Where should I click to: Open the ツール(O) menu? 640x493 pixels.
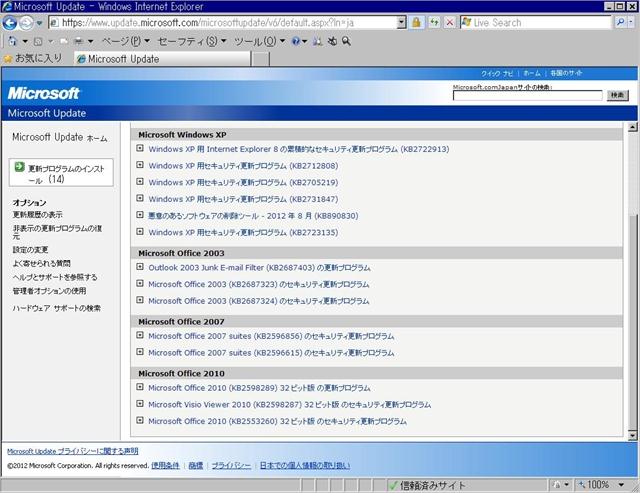click(259, 41)
